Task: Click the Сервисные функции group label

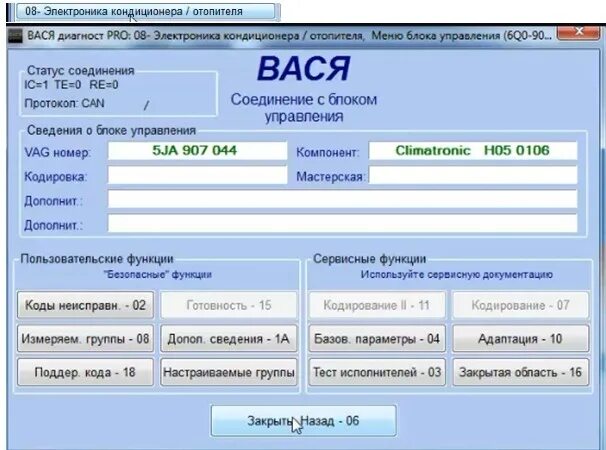Action: [369, 259]
